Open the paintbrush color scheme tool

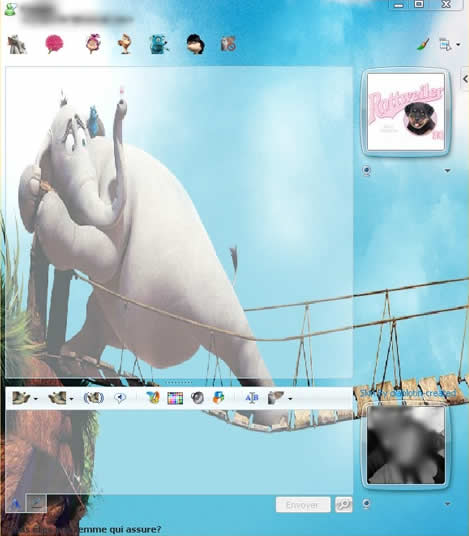423,44
